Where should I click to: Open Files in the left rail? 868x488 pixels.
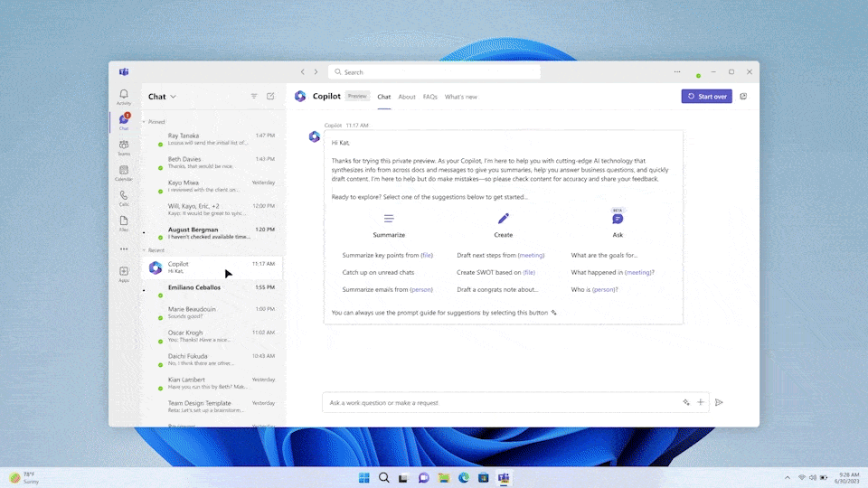point(124,221)
